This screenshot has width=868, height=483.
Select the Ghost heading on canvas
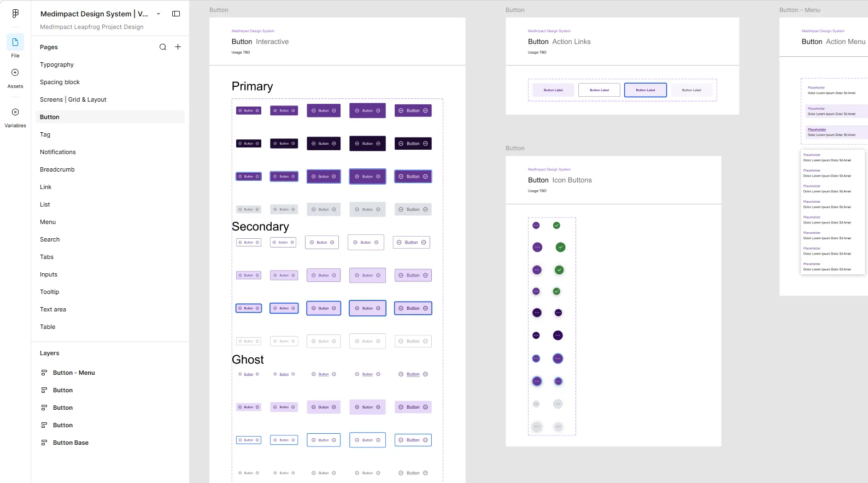(x=248, y=360)
